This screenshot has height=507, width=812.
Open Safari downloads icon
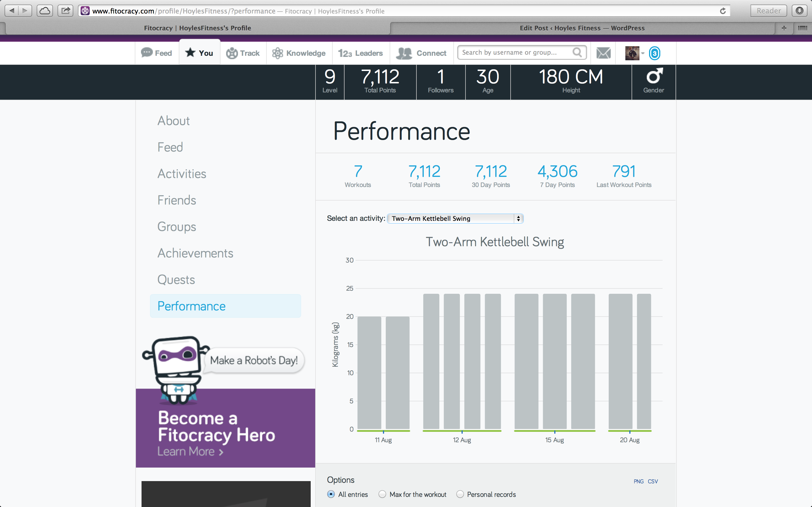click(800, 11)
